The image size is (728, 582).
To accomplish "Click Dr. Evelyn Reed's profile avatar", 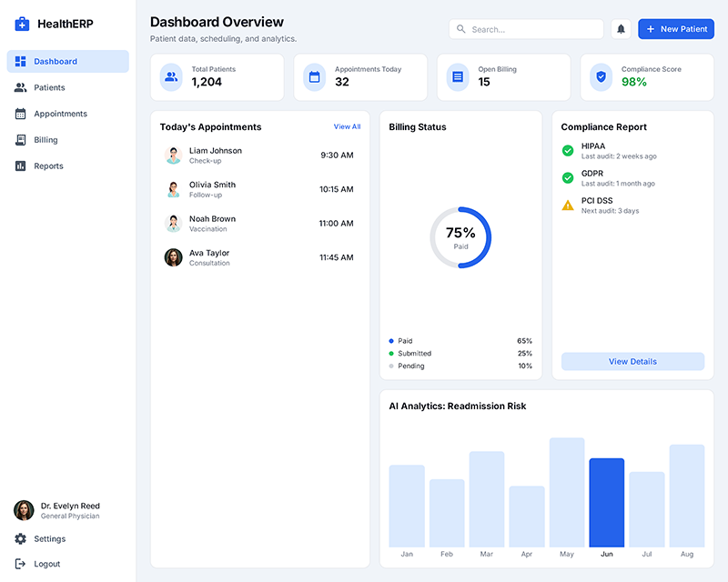I will (x=23, y=509).
